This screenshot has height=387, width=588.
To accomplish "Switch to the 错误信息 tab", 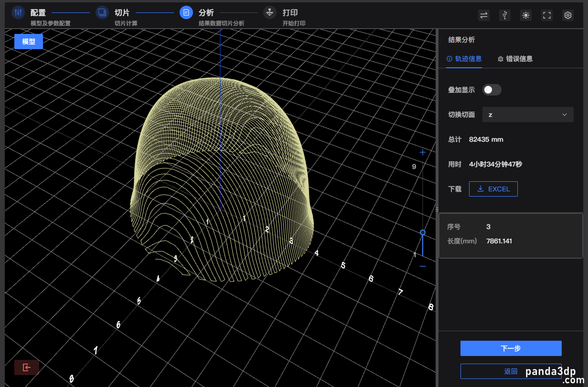I will click(x=515, y=59).
